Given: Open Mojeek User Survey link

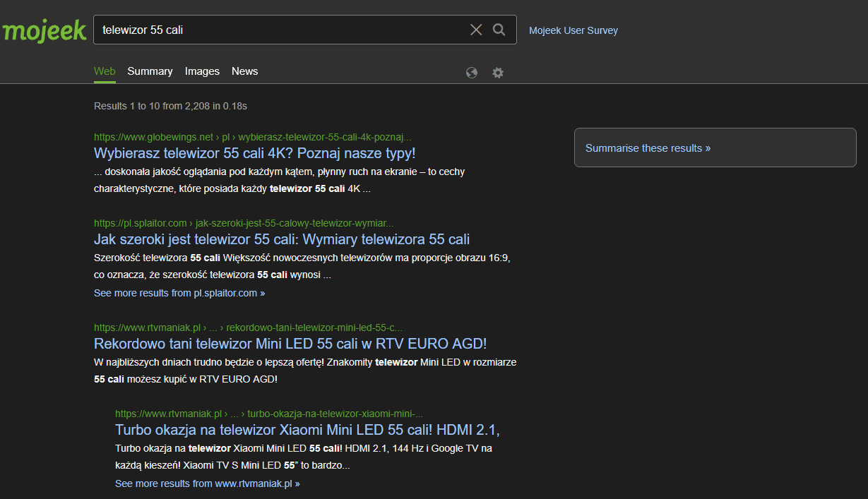Looking at the screenshot, I should click(573, 30).
